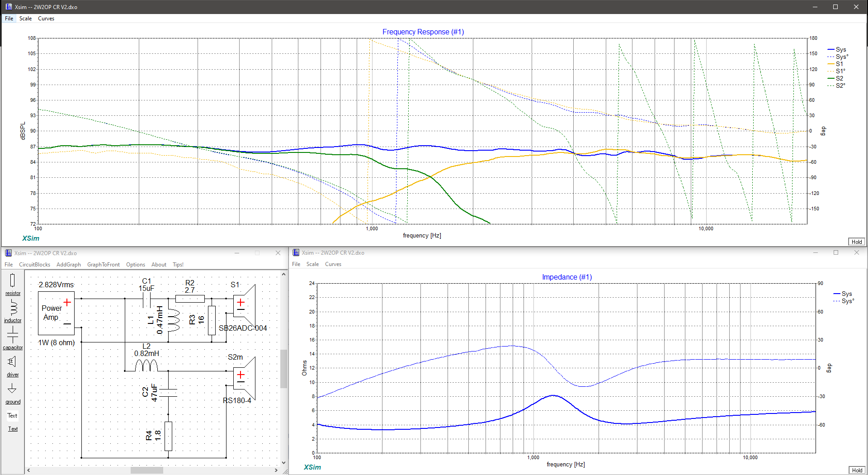This screenshot has width=868, height=475.
Task: Minimize the schematic window
Action: pos(236,253)
